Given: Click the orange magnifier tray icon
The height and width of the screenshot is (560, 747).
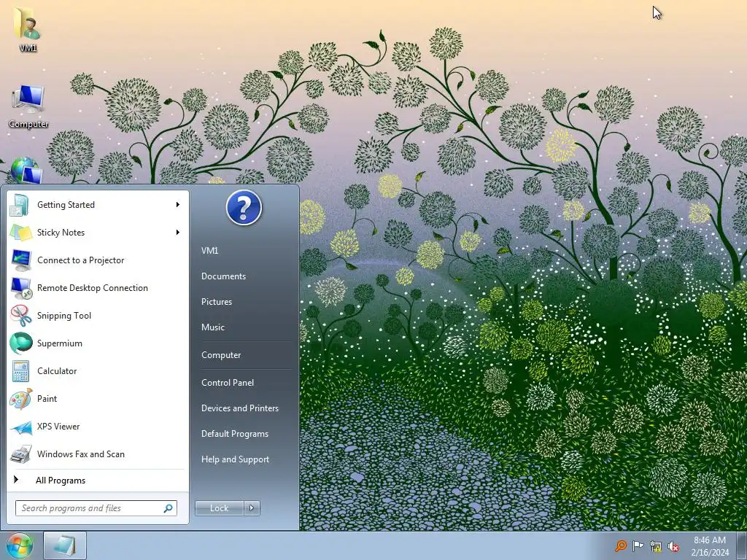Looking at the screenshot, I should click(x=620, y=545).
